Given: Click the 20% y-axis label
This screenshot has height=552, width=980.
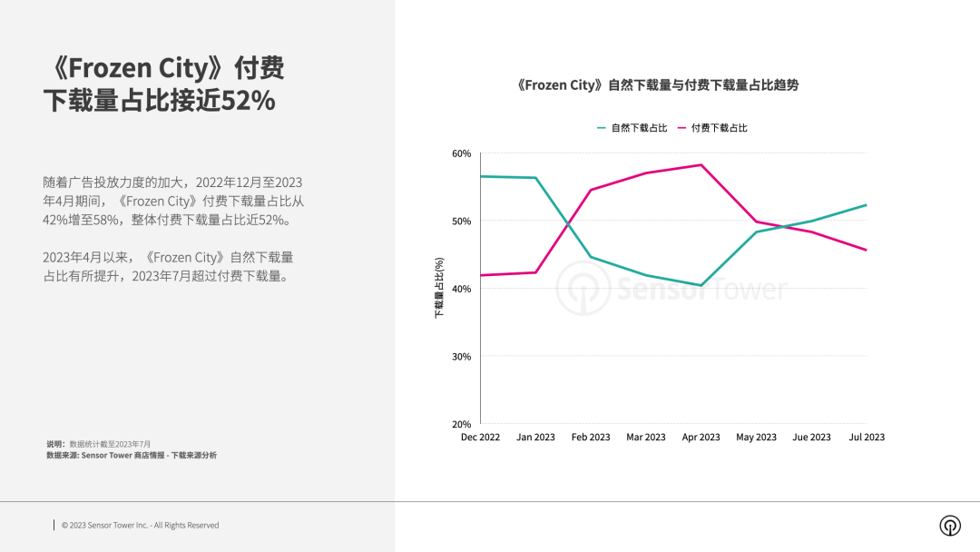Looking at the screenshot, I should (461, 424).
